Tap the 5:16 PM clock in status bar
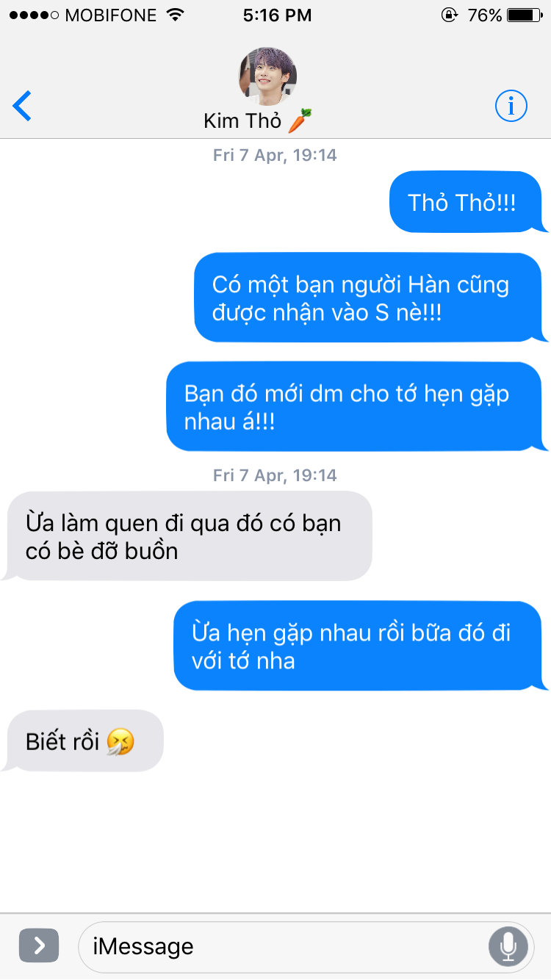Screen dimensions: 551x980 [276, 15]
